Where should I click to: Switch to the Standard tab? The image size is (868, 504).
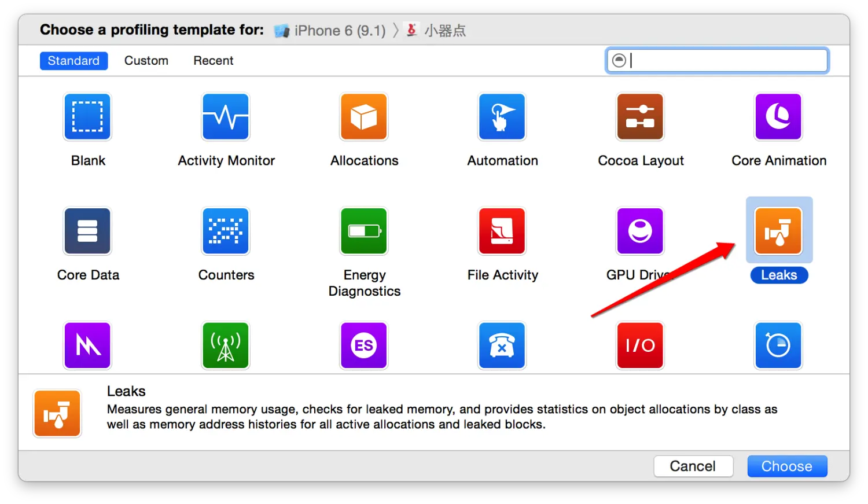73,61
